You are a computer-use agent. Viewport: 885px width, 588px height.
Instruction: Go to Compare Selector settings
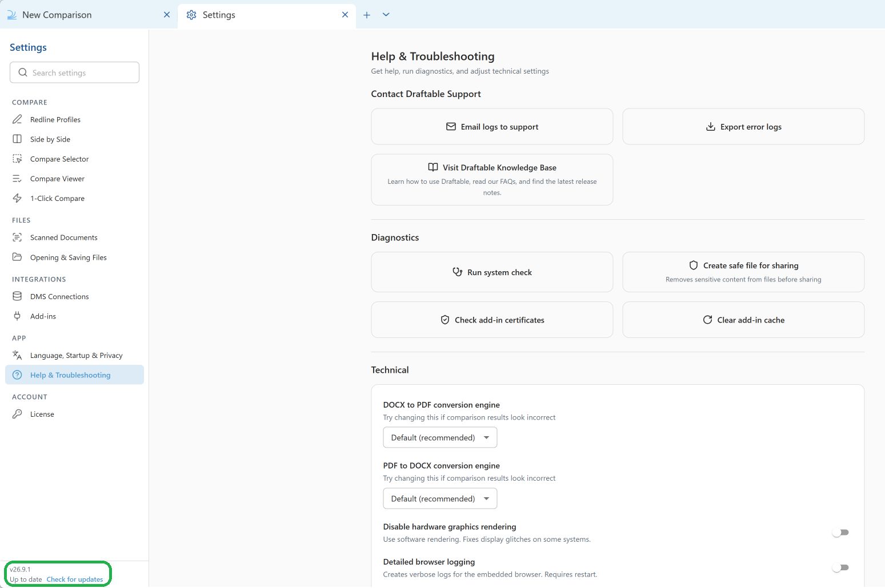(x=74, y=159)
